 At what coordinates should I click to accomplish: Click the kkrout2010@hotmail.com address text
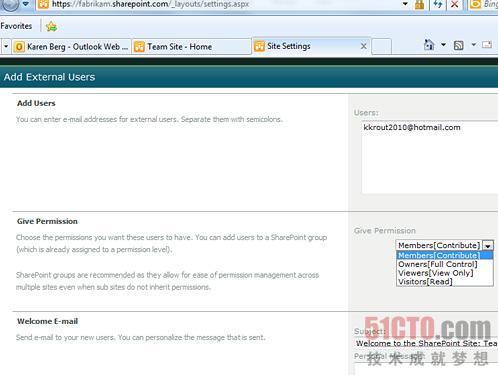click(412, 127)
